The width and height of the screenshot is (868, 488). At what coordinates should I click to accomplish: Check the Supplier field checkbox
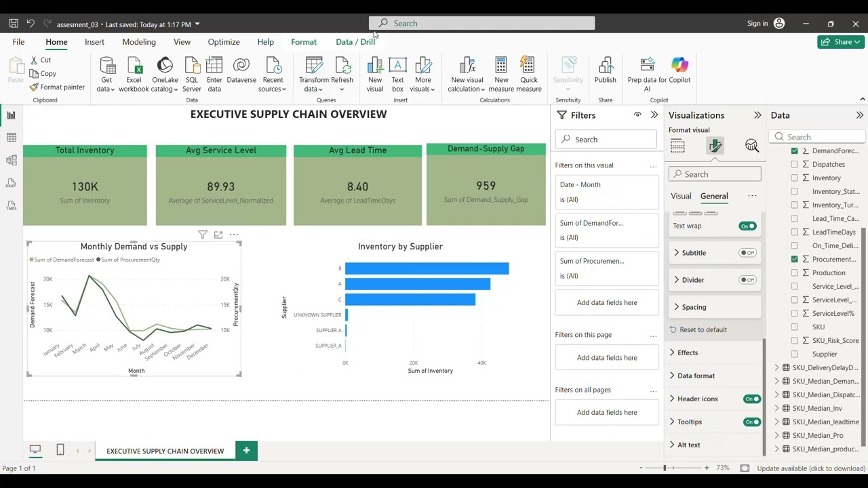coord(795,354)
